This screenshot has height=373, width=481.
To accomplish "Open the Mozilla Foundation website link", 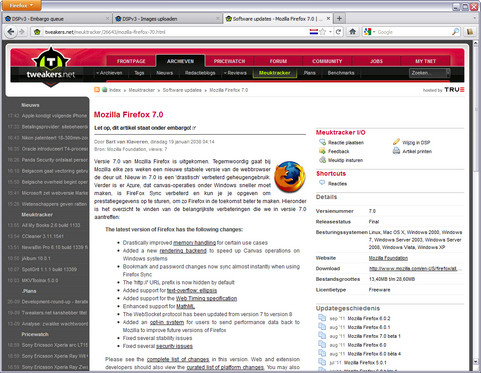I will pyautogui.click(x=388, y=258).
